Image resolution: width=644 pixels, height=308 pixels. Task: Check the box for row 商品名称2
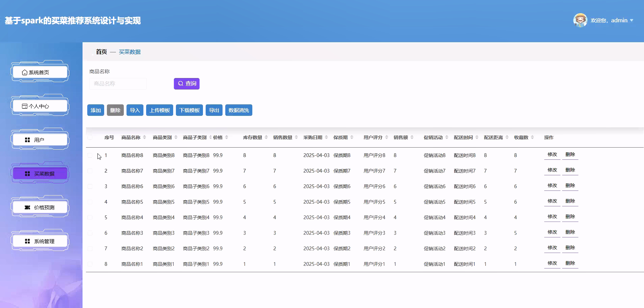click(90, 249)
